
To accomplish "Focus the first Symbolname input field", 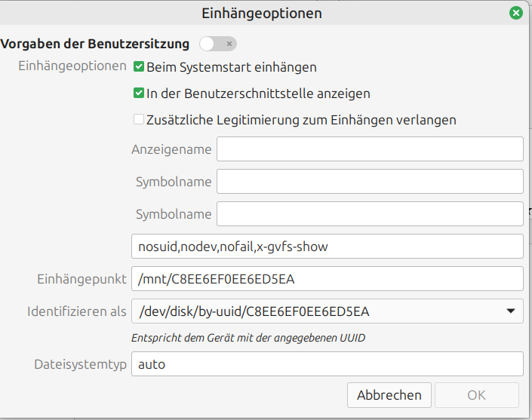I will coord(370,182).
